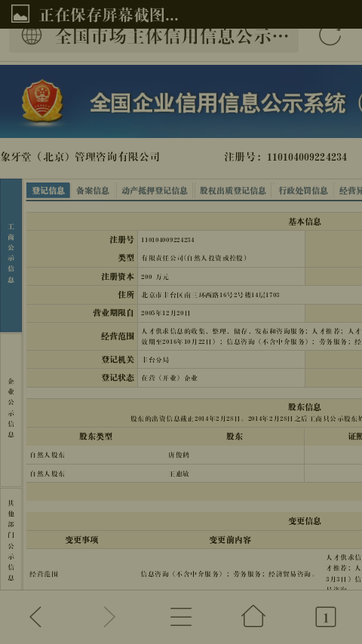The height and width of the screenshot is (644, 362).
Task: Click the national emblem logo
Action: point(42,101)
